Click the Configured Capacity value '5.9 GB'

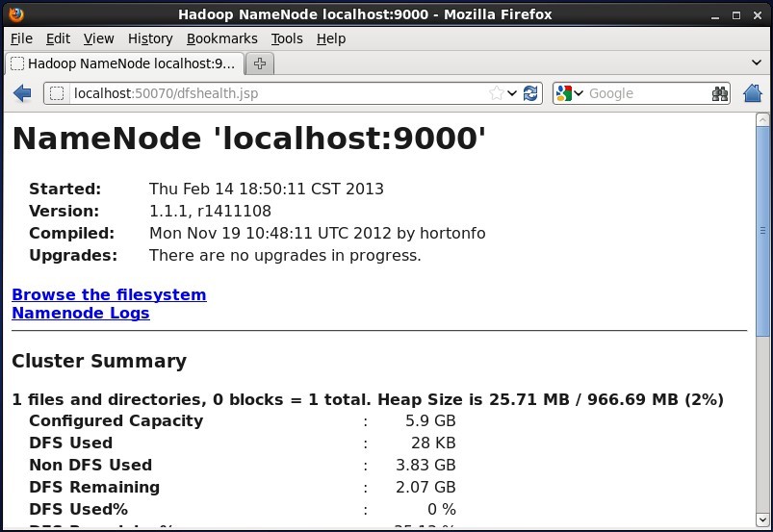click(430, 420)
